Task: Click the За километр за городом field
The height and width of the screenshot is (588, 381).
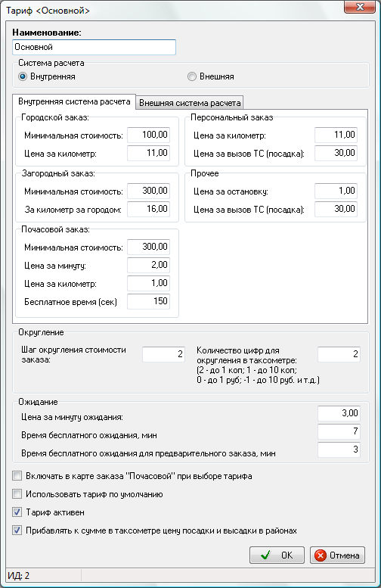Action: tap(148, 209)
